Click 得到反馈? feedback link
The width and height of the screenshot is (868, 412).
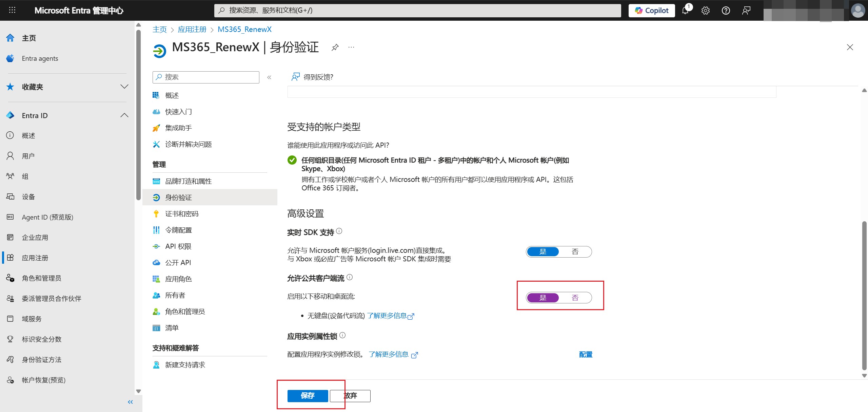click(x=312, y=77)
